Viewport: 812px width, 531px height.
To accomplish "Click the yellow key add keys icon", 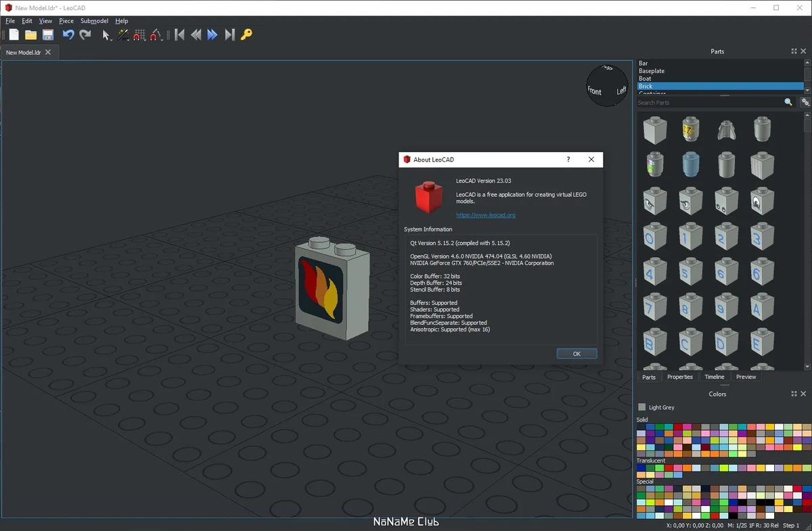I will (x=246, y=34).
